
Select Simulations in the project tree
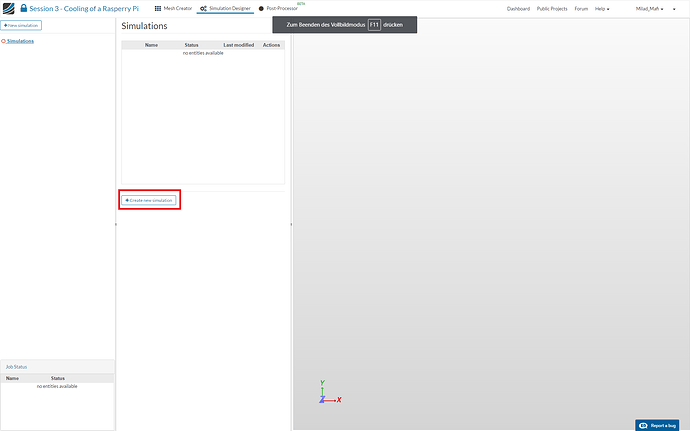click(20, 41)
